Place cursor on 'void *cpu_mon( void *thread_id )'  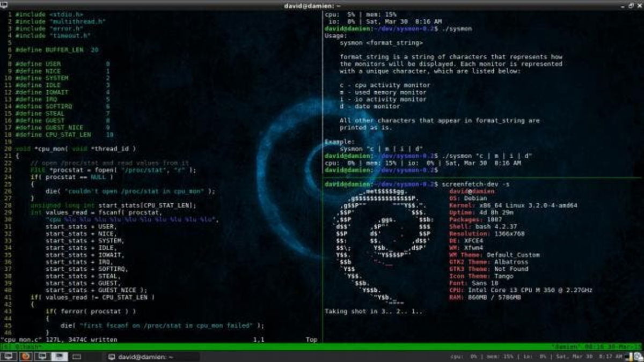(x=76, y=149)
